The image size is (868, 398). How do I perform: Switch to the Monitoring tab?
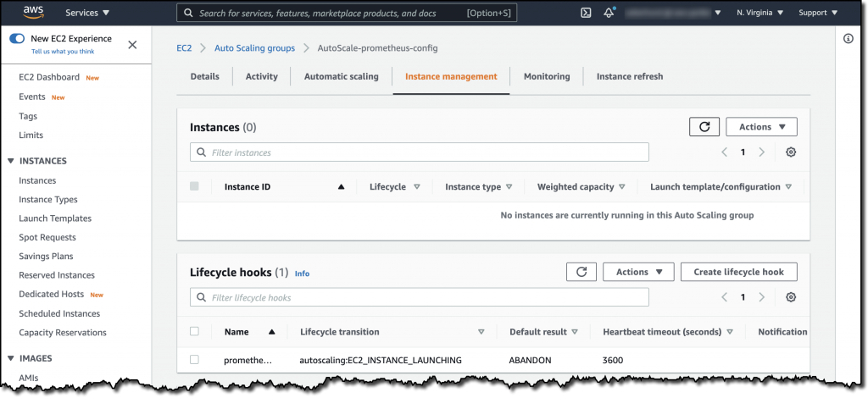(x=547, y=77)
